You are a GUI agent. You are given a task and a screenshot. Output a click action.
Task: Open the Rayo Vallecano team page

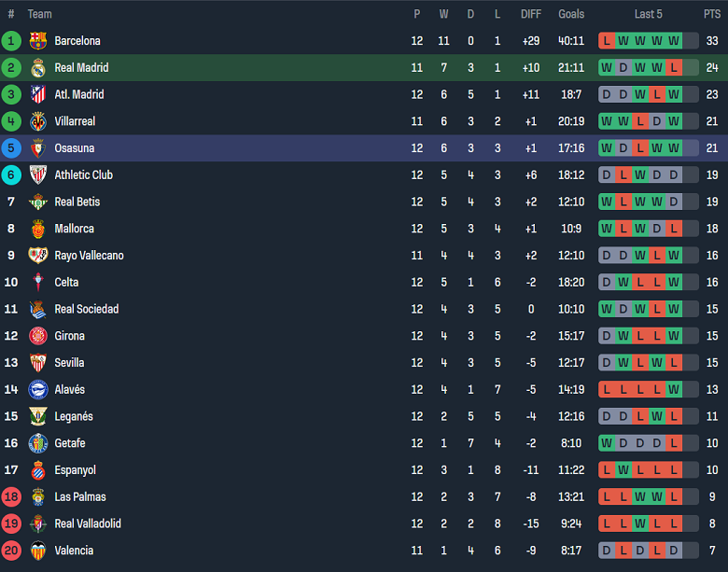pyautogui.click(x=89, y=256)
